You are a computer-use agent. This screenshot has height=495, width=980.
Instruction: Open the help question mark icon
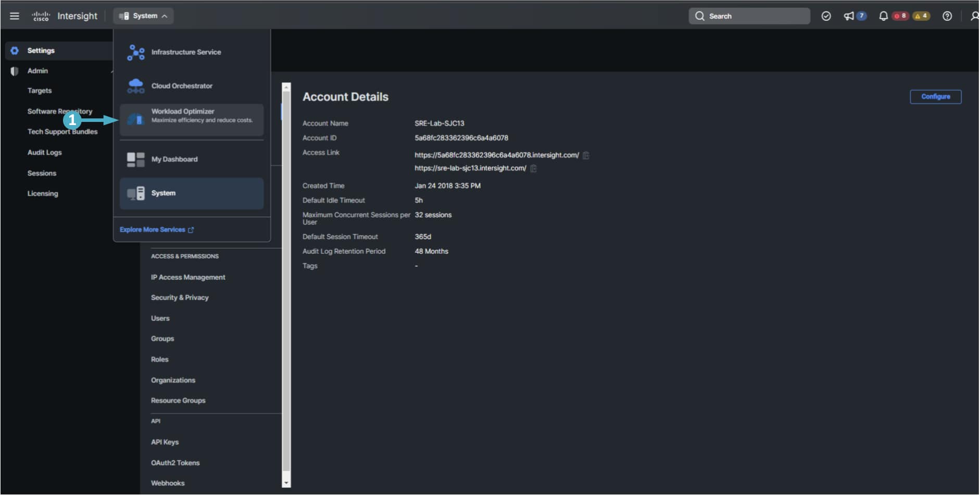[947, 16]
